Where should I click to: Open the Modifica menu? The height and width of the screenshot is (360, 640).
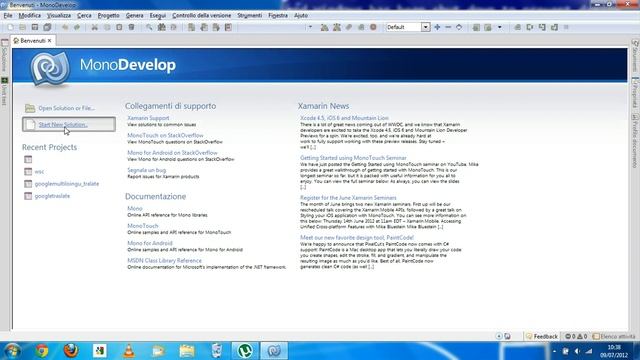point(29,16)
